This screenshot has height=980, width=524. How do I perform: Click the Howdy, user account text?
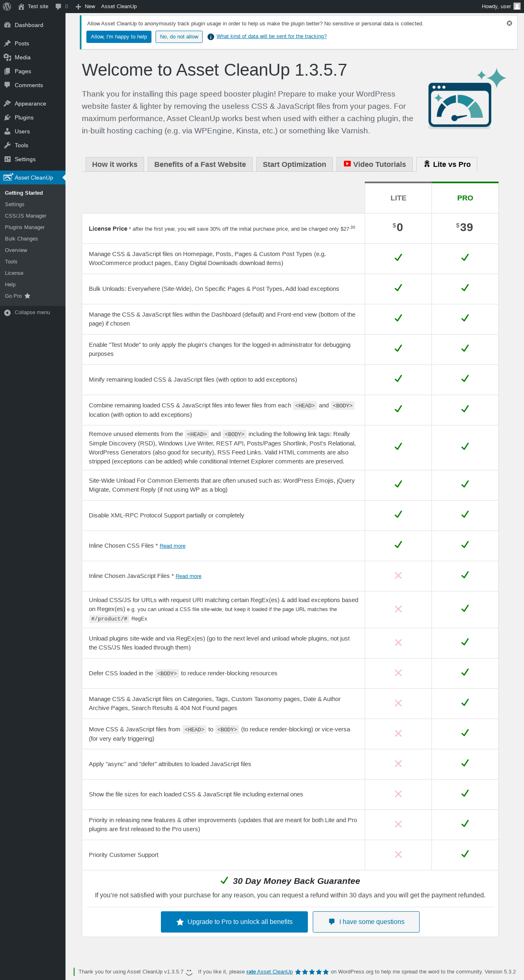(496, 7)
